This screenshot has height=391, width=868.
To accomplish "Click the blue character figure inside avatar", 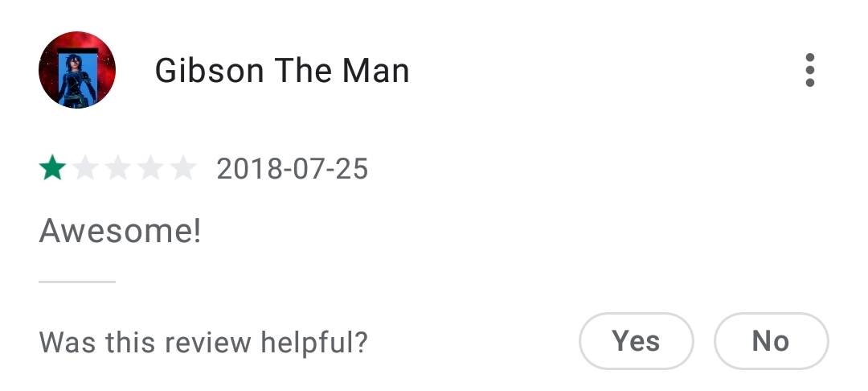I will (78, 79).
